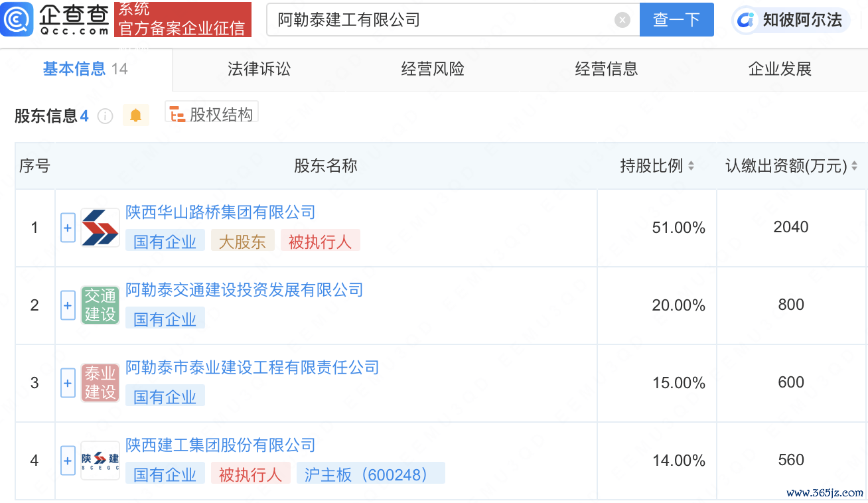
Task: Click 国有企业 tag under 阿勒泰交通建设
Action: point(165,319)
